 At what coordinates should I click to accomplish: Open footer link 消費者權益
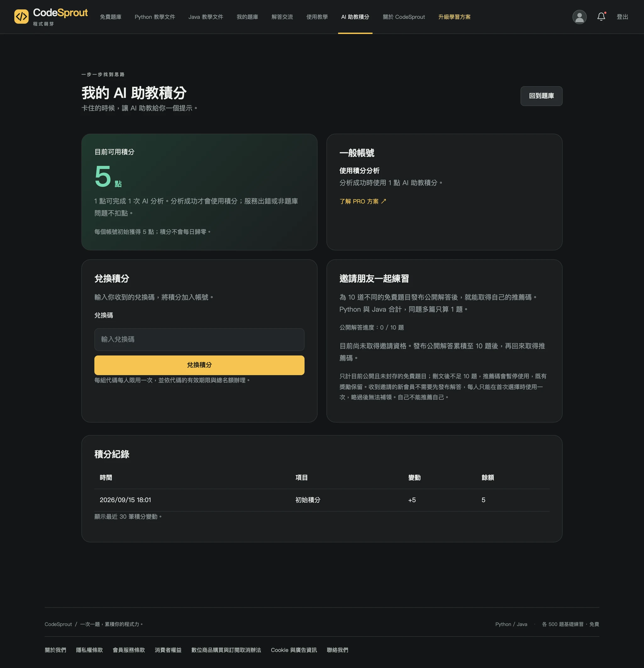coord(168,650)
